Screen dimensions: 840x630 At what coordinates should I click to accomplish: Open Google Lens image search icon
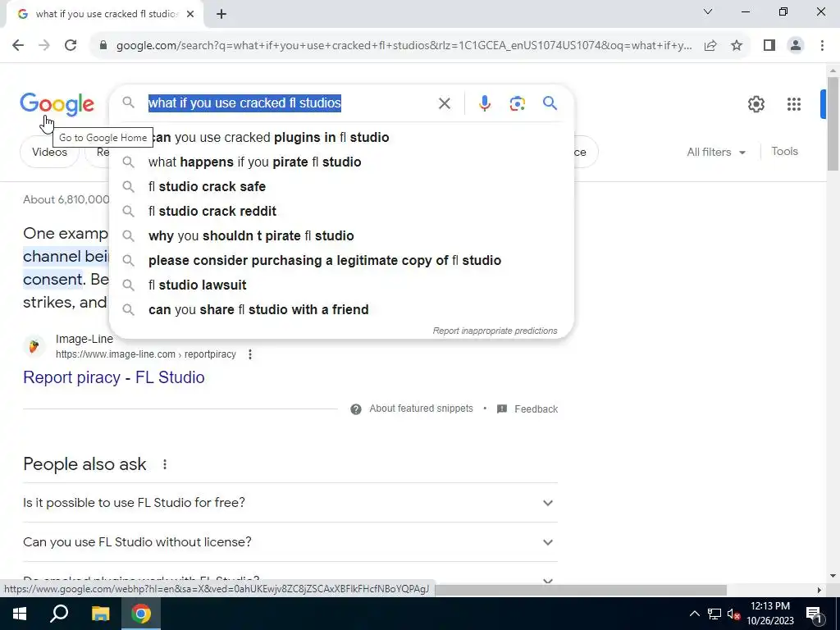tap(517, 103)
